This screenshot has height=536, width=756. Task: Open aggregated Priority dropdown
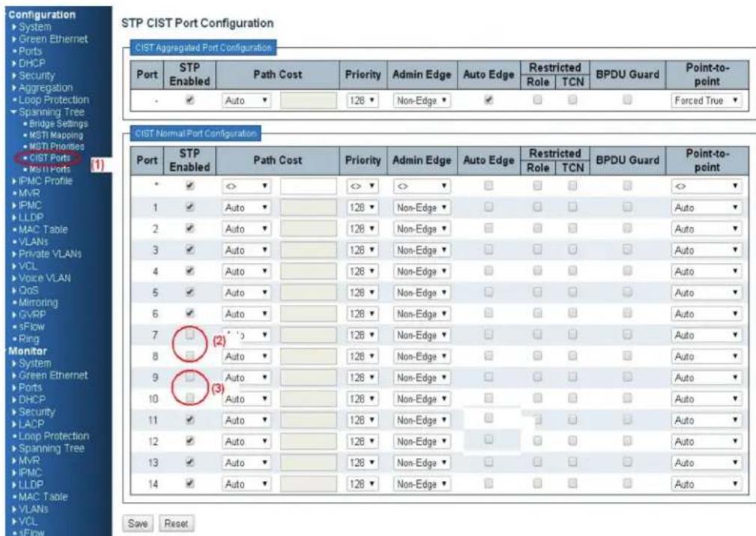pyautogui.click(x=362, y=100)
